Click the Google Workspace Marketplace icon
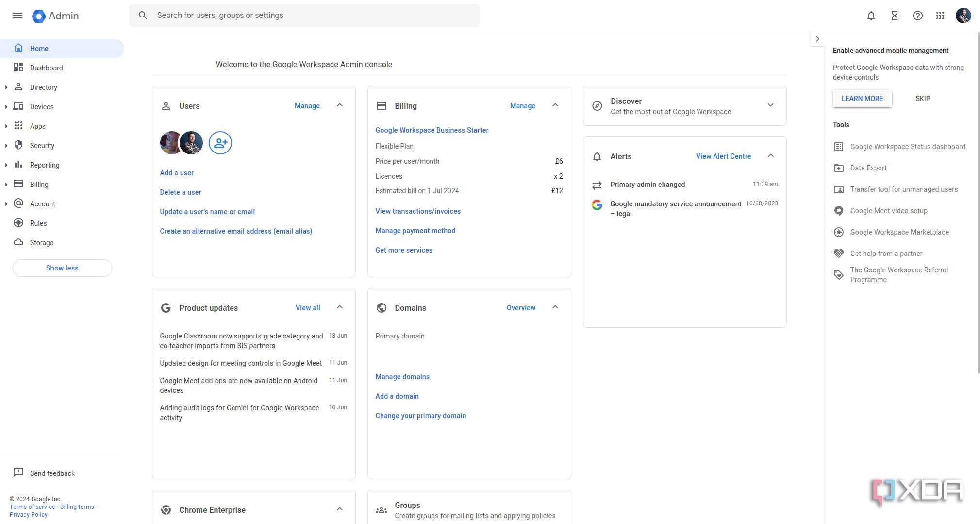This screenshot has height=524, width=980. point(839,232)
